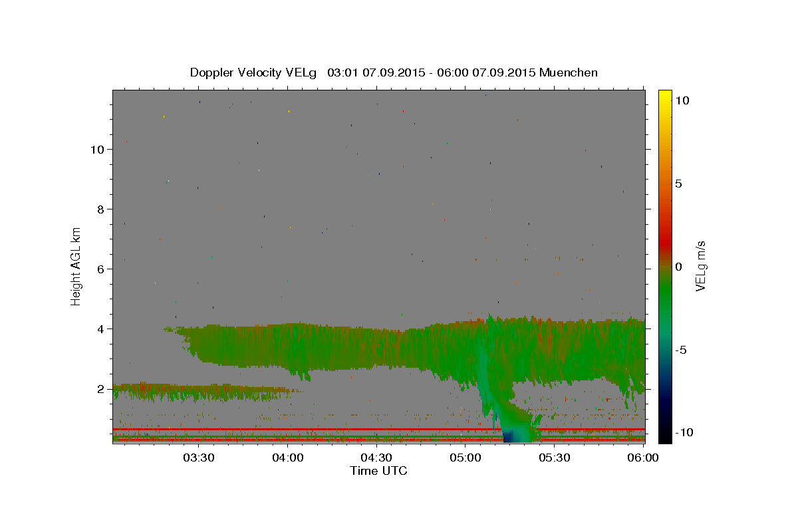798x532 pixels.
Task: Click the 'Muenchen' station name in the title
Action: click(x=569, y=72)
